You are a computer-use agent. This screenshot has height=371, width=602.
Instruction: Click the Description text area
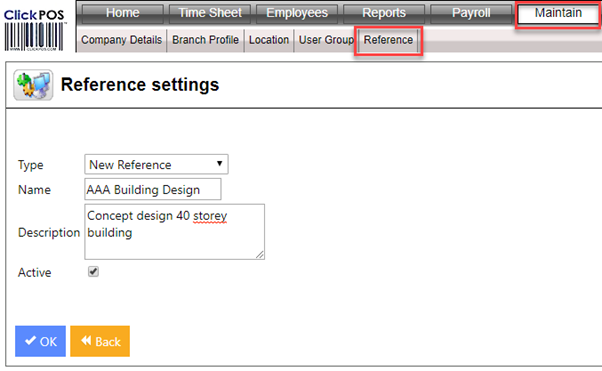[175, 232]
